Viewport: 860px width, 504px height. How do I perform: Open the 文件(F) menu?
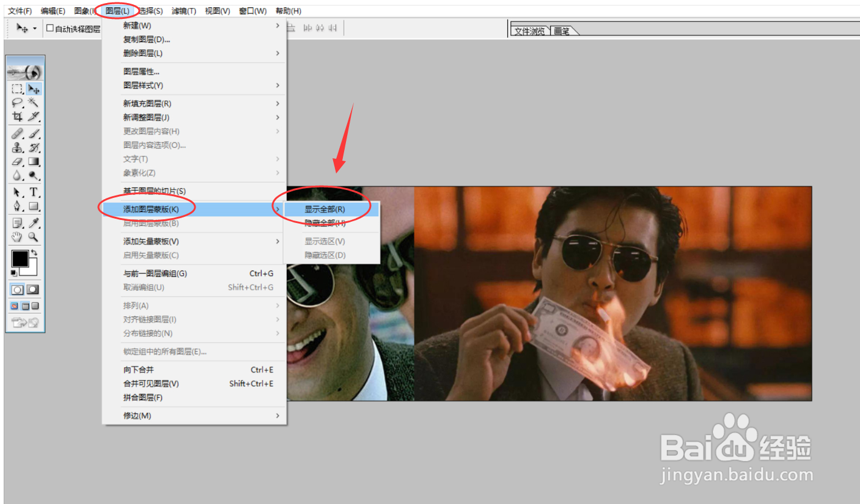coord(20,11)
